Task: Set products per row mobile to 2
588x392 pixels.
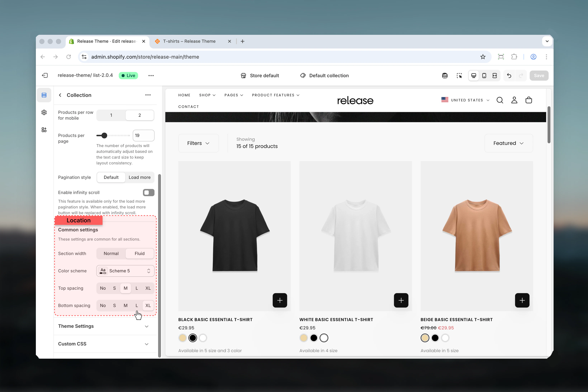Action: [x=140, y=115]
